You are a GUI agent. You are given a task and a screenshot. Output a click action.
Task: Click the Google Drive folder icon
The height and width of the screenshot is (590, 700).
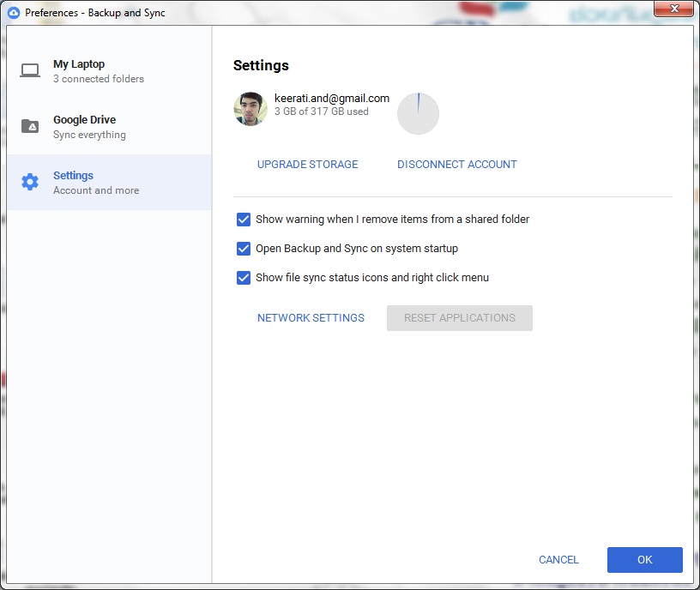30,127
